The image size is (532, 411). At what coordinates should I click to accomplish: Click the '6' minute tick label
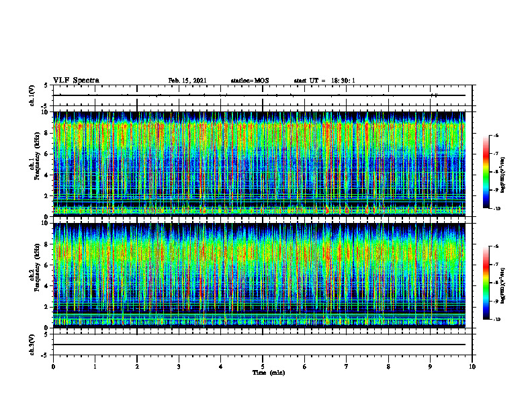click(x=305, y=367)
